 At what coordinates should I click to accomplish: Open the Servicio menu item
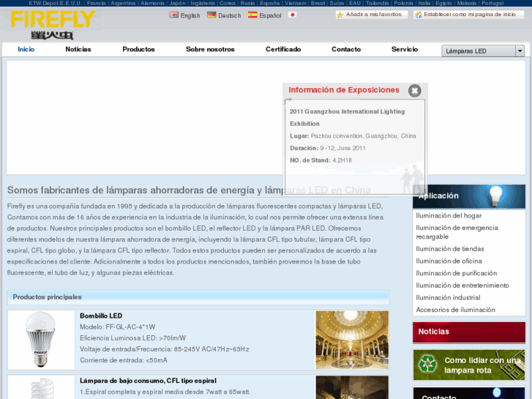(405, 49)
